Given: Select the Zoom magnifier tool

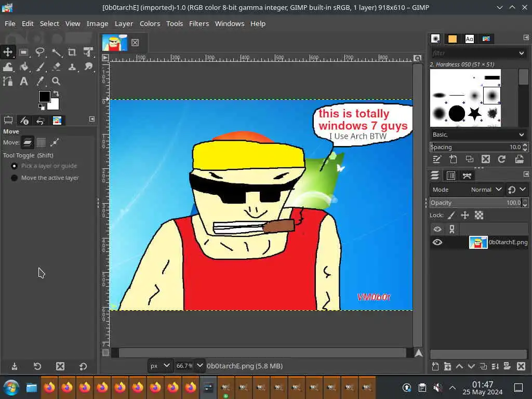Looking at the screenshot, I should coord(56,81).
